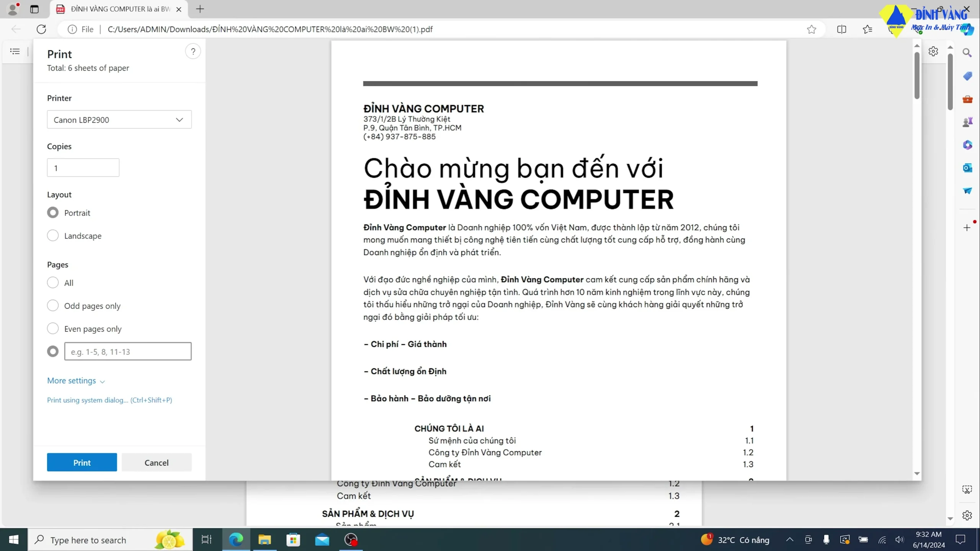Click the sidebar screenshot icon
The width and height of the screenshot is (980, 551).
click(967, 490)
